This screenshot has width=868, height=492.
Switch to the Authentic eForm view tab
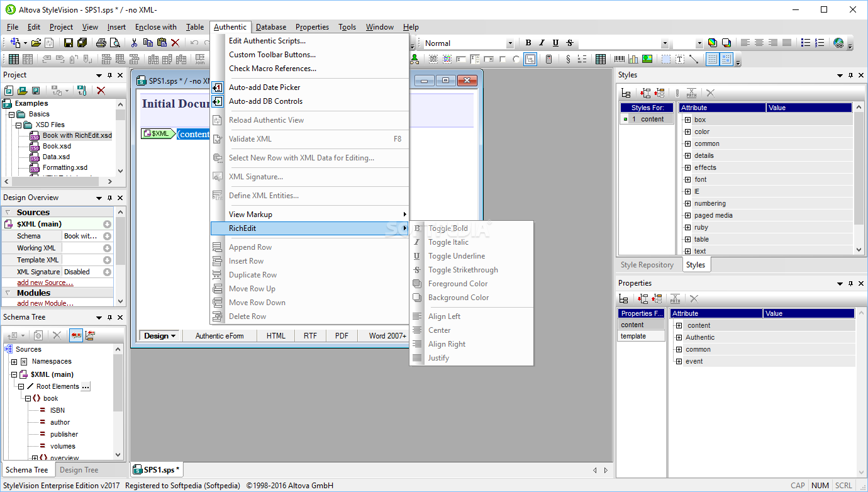(220, 336)
